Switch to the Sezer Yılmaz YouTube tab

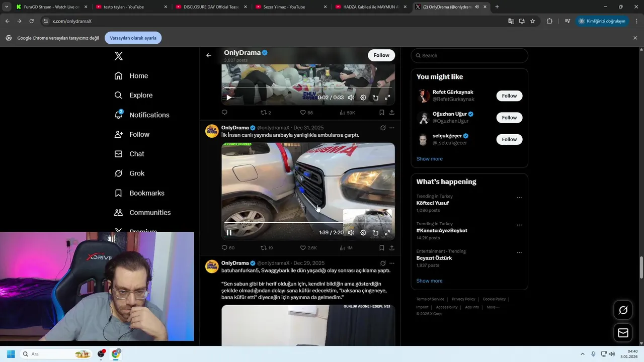click(291, 7)
